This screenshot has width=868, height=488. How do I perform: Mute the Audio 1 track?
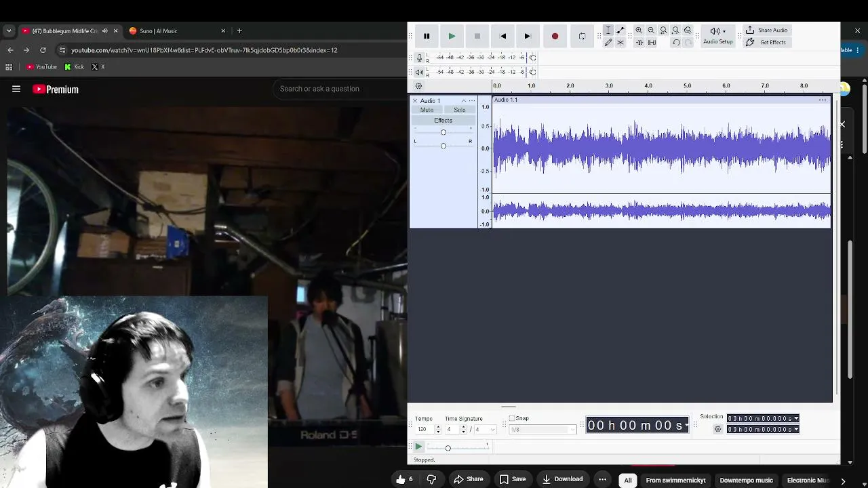tap(427, 110)
